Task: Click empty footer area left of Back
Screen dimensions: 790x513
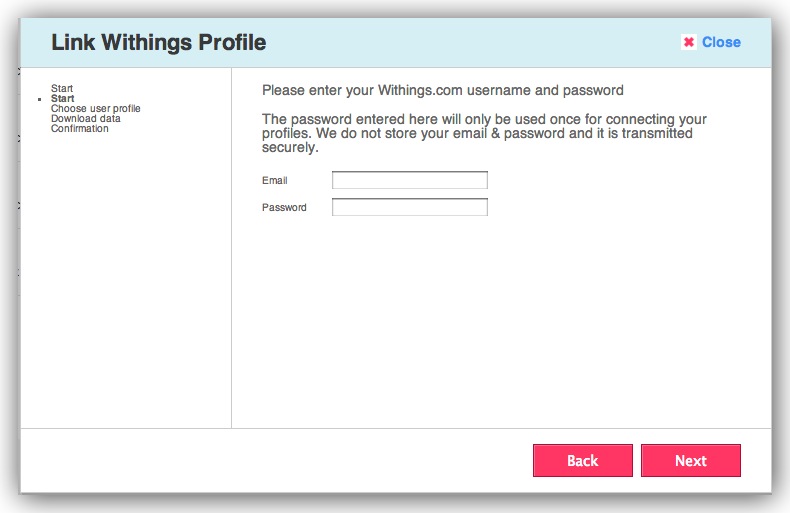Action: (270, 460)
